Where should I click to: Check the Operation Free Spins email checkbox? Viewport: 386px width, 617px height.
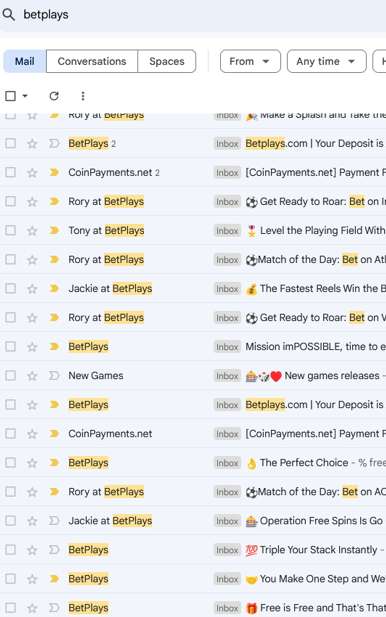tap(11, 521)
